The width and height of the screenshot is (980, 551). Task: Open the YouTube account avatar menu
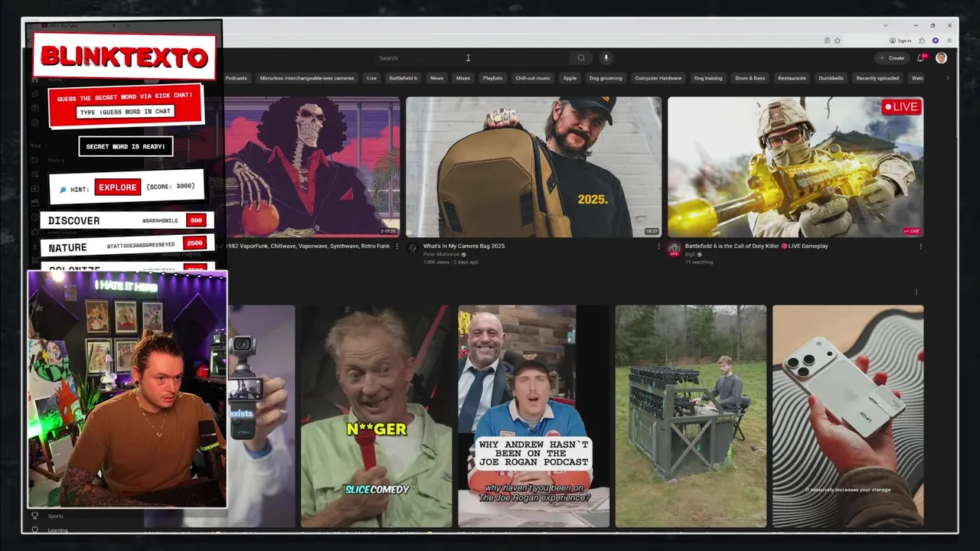941,57
